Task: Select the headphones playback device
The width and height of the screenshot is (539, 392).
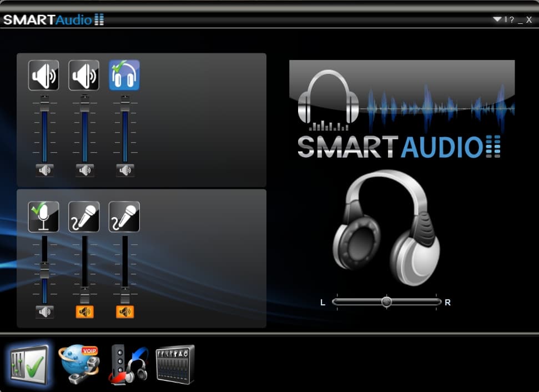Action: (124, 76)
